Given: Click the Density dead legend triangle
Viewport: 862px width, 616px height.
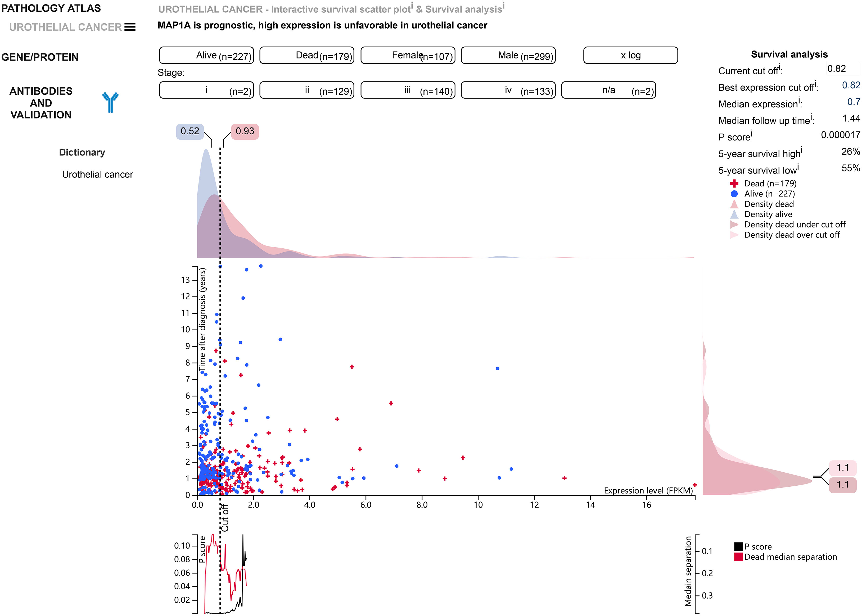Looking at the screenshot, I should (x=734, y=204).
